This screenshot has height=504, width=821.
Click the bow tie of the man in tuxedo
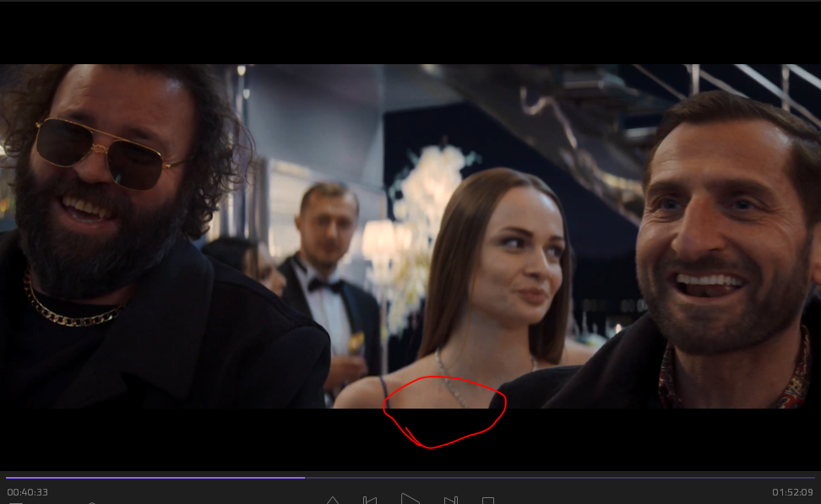325,285
